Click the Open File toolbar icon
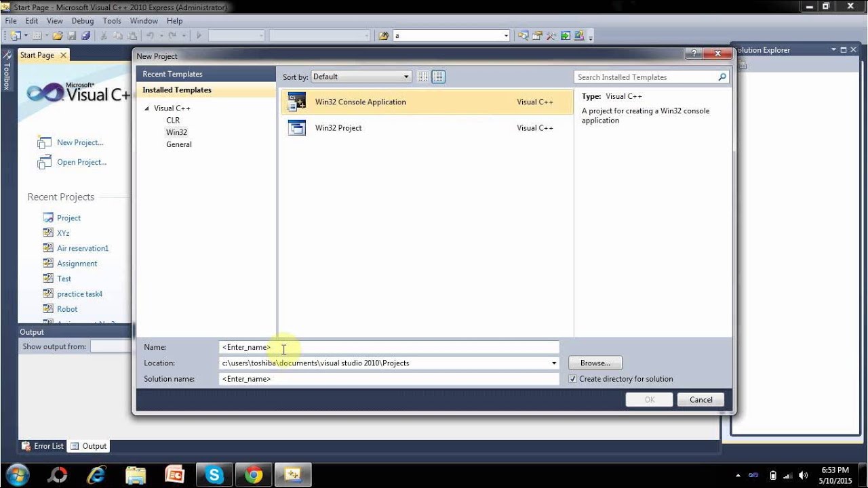This screenshot has width=868, height=488. coord(58,35)
